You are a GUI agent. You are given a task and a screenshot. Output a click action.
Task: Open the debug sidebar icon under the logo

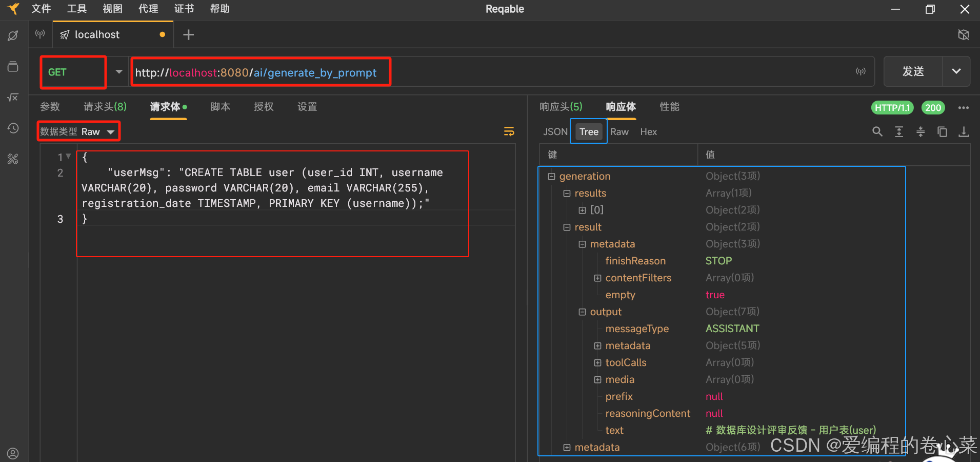click(13, 35)
